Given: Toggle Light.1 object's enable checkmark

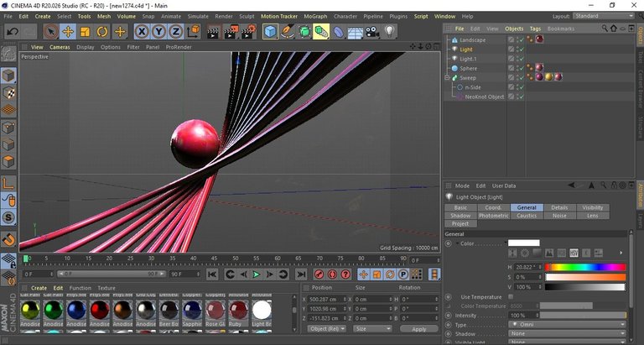Looking at the screenshot, I should [x=522, y=59].
